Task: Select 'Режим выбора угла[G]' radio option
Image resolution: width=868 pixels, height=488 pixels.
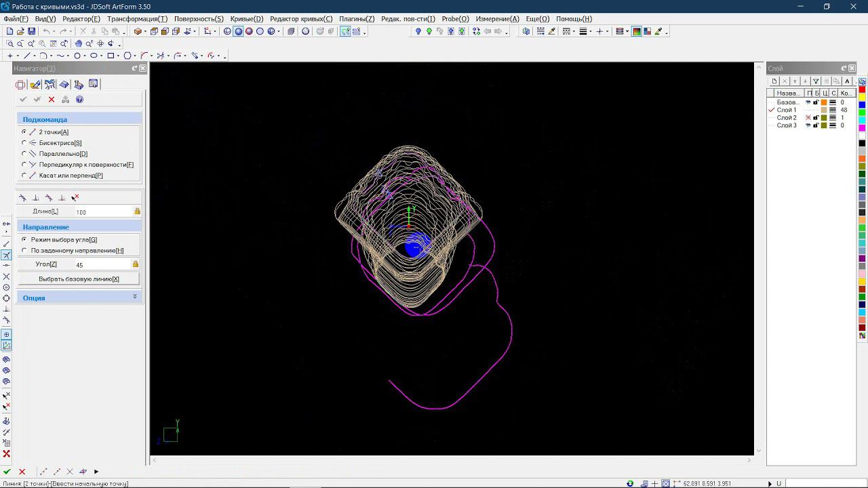Action: pos(24,240)
